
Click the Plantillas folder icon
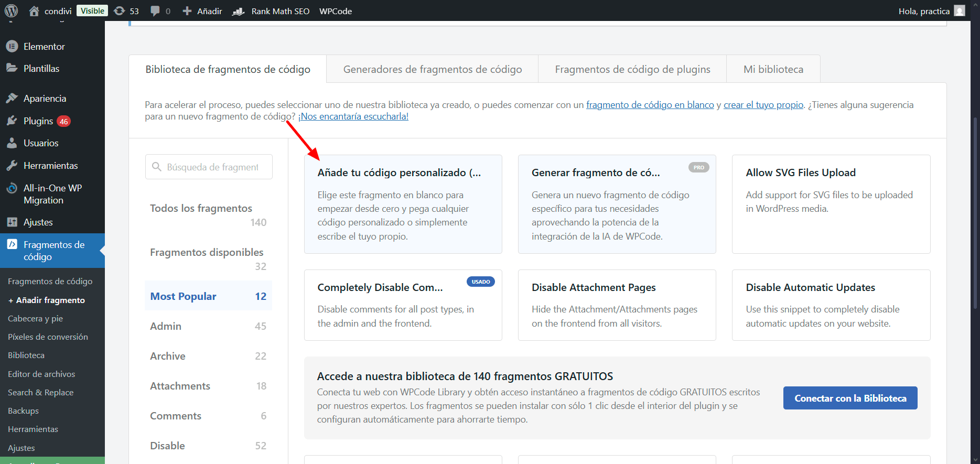pyautogui.click(x=12, y=68)
